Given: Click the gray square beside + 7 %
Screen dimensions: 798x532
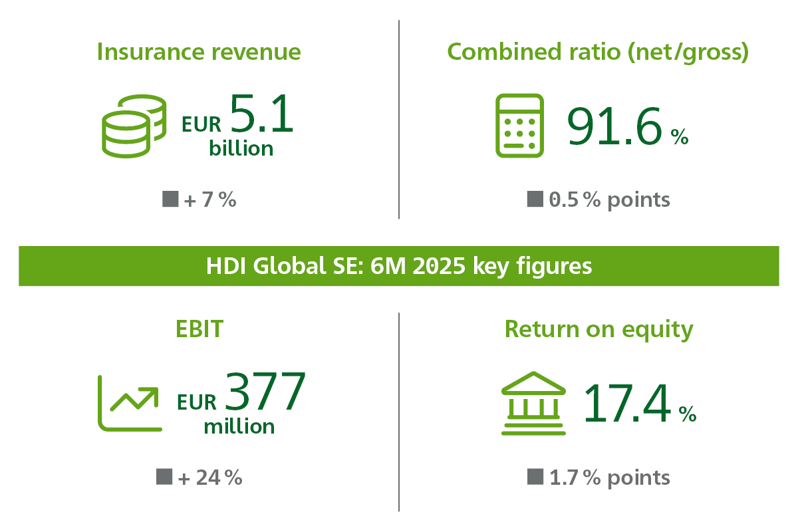Looking at the screenshot, I should tap(170, 199).
